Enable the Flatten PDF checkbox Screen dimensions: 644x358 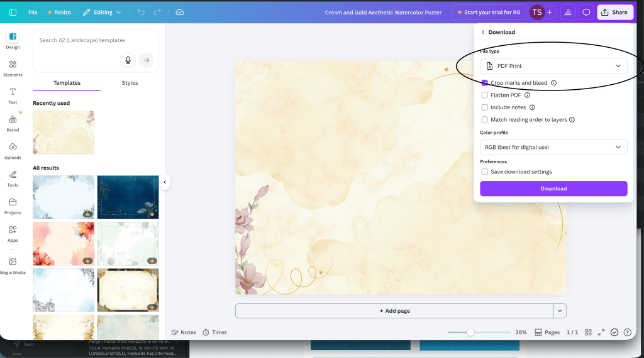[485, 95]
